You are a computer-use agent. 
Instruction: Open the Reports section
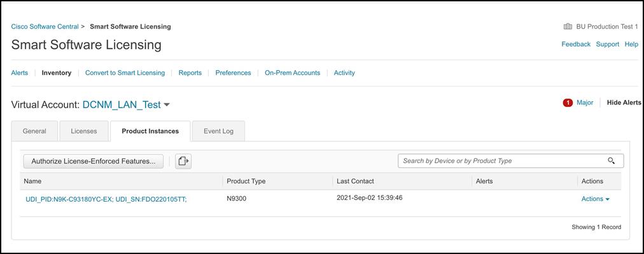pos(190,73)
